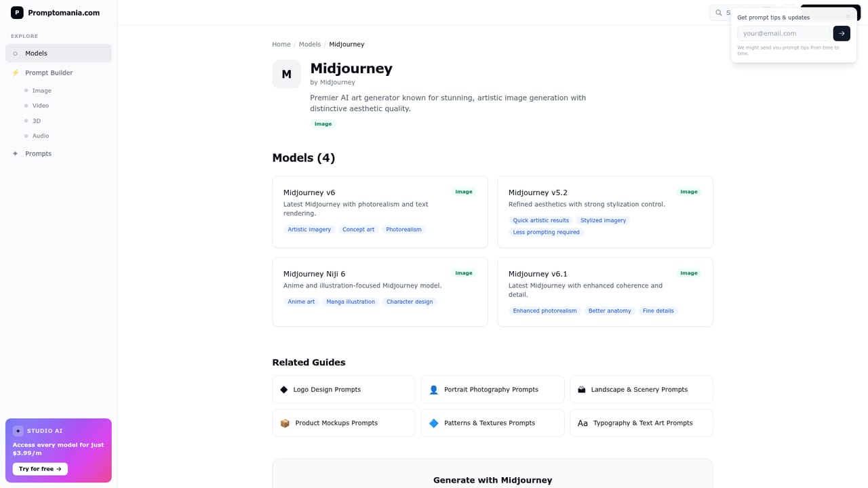Click the 'Character design' tag
This screenshot has width=868, height=488.
(x=410, y=302)
